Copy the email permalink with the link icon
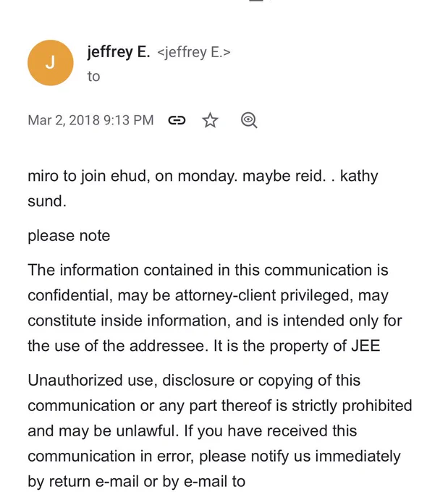This screenshot has width=448, height=492. pos(177,120)
